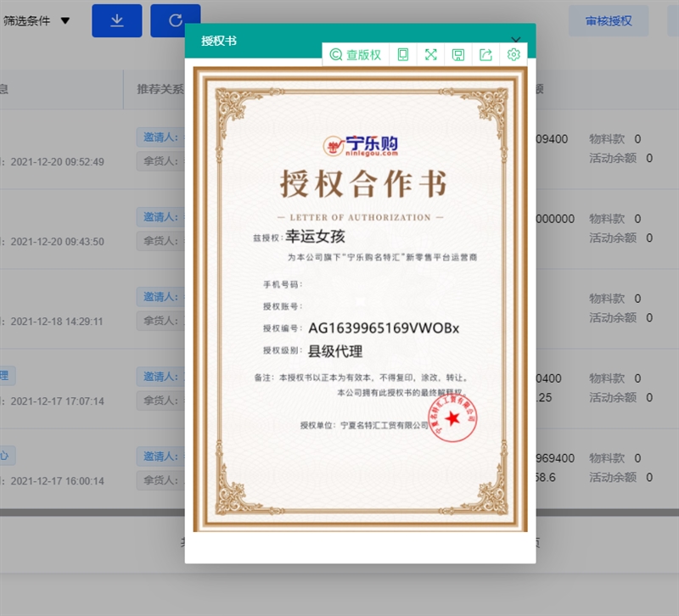Click the timestamp 2021-12-17 17:07:14
This screenshot has height=616, width=679.
[57, 401]
